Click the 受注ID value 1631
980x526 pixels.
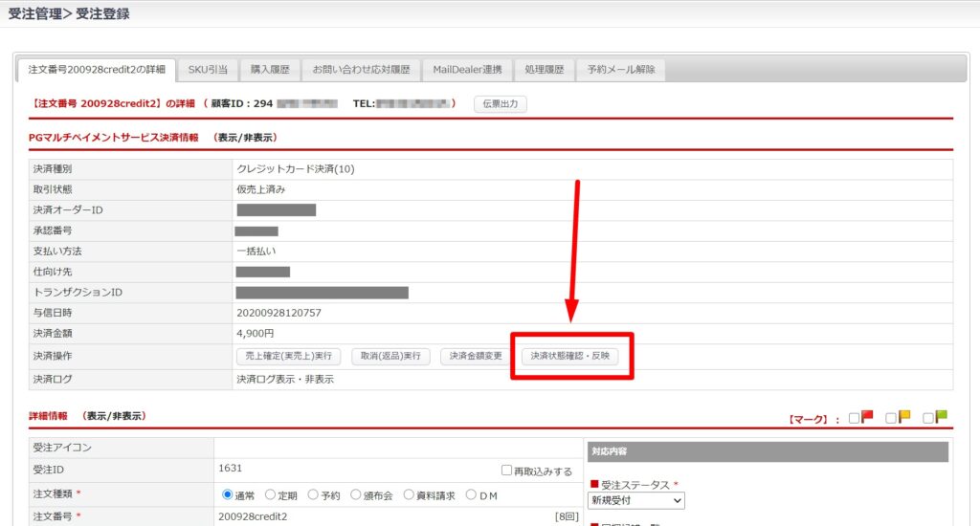click(230, 468)
